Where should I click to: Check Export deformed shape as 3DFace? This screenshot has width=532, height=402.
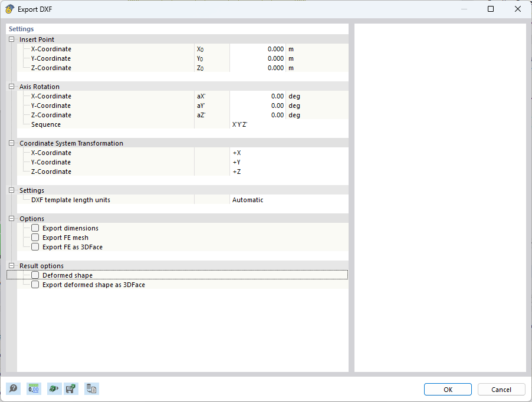click(35, 284)
